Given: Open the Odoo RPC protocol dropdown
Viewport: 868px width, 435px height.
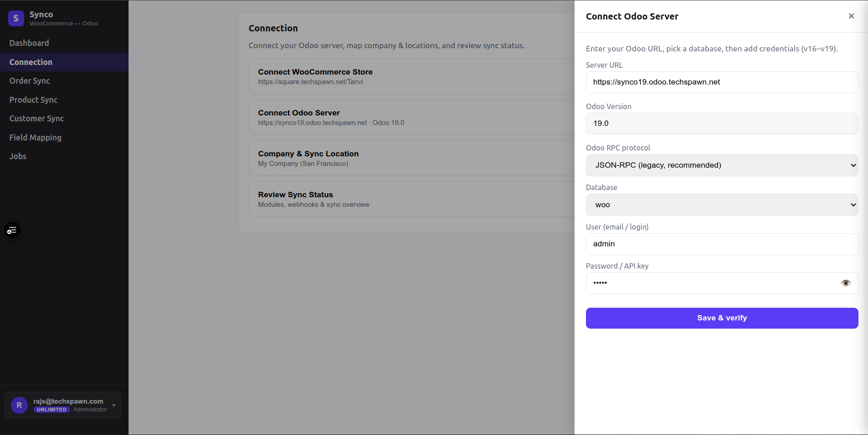Looking at the screenshot, I should (x=722, y=165).
